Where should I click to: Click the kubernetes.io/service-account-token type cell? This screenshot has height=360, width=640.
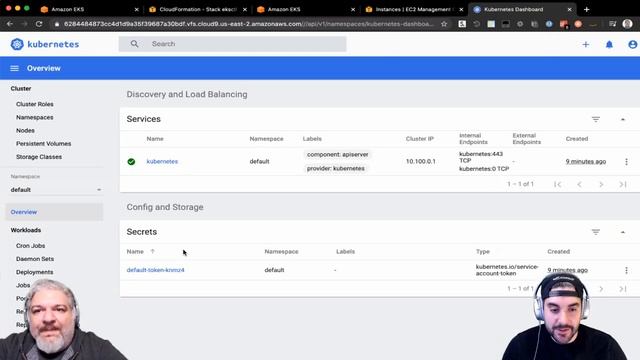coord(507,270)
